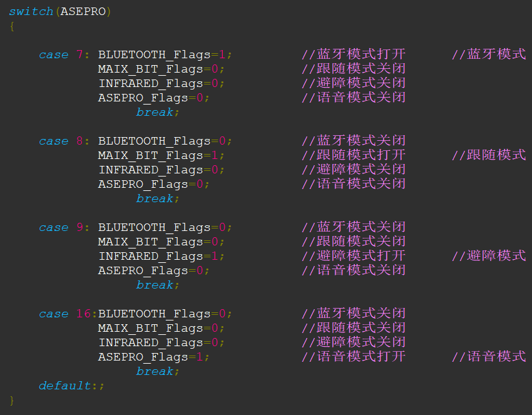The width and height of the screenshot is (532, 415).
Task: Click the 跟随模式打开 comment
Action: pyautogui.click(x=354, y=155)
